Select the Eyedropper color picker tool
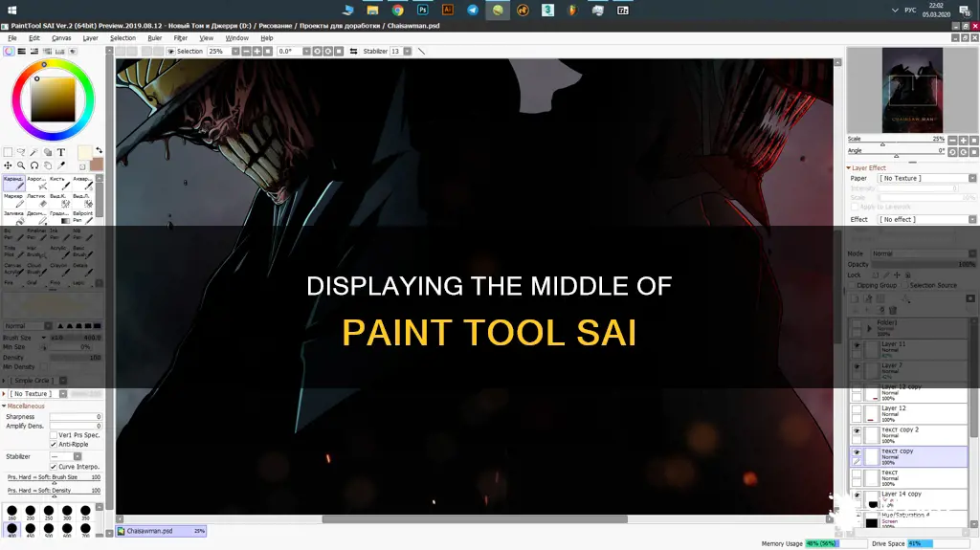This screenshot has height=550, width=980. point(61,165)
